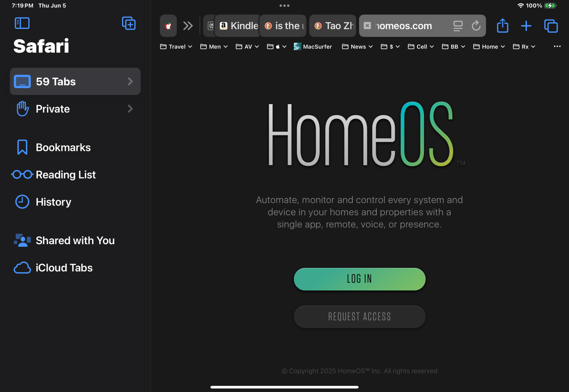The width and height of the screenshot is (569, 392).
Task: Open the MacSurfer bookmark
Action: click(313, 47)
